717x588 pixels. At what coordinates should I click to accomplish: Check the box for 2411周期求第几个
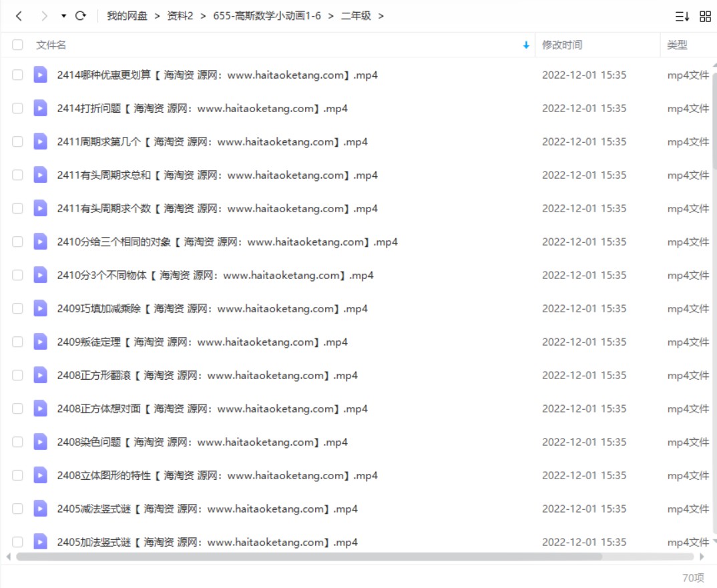17,141
